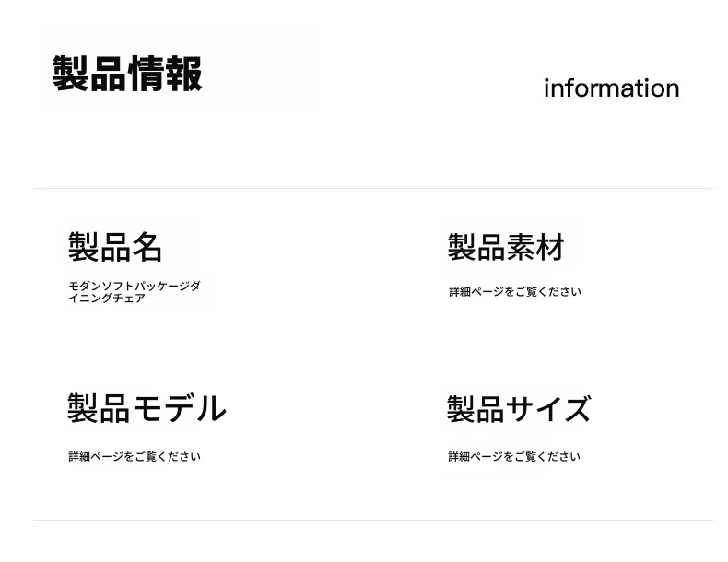The width and height of the screenshot is (728, 562).
Task: Open 詳細ページをご覧ください under 製品サイズ
Action: 514,457
